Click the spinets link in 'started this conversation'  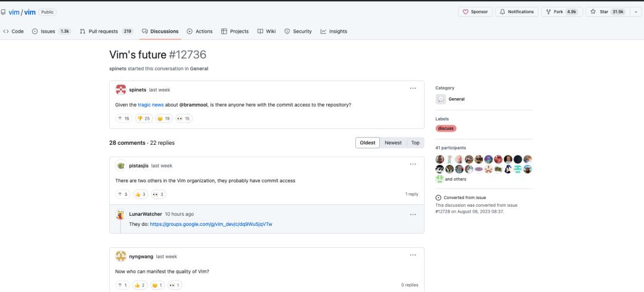click(118, 69)
